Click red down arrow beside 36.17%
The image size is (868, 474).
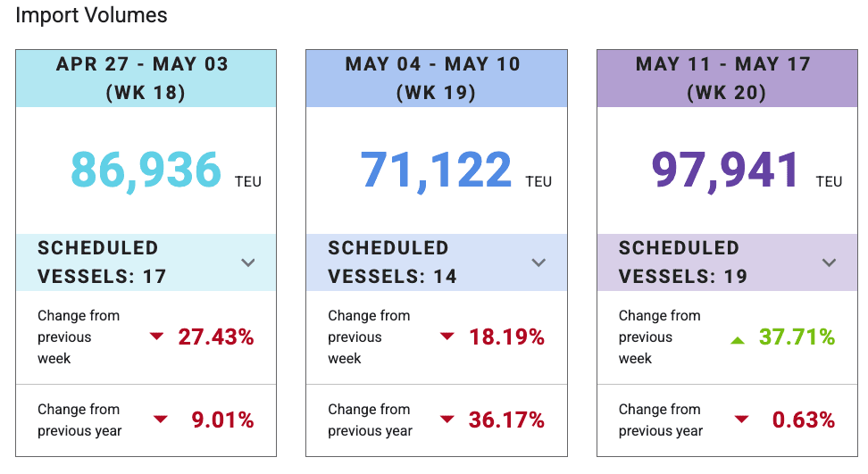(447, 420)
